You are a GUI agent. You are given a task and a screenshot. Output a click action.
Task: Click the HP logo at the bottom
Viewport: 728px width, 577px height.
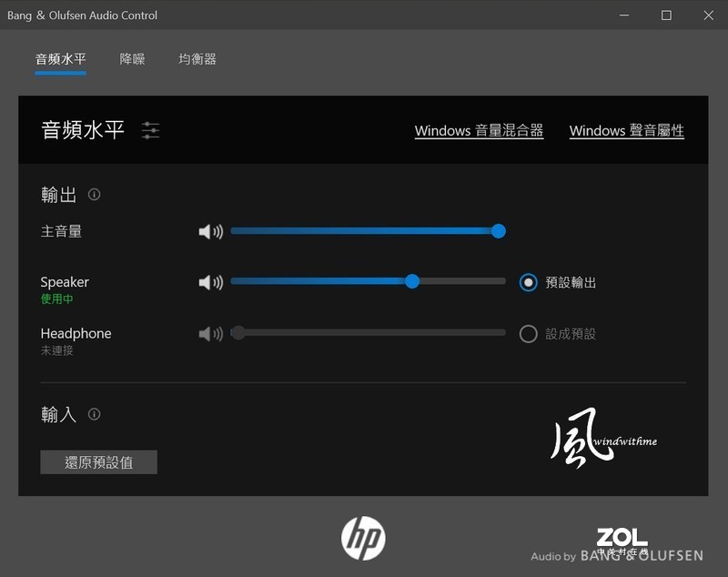click(362, 537)
